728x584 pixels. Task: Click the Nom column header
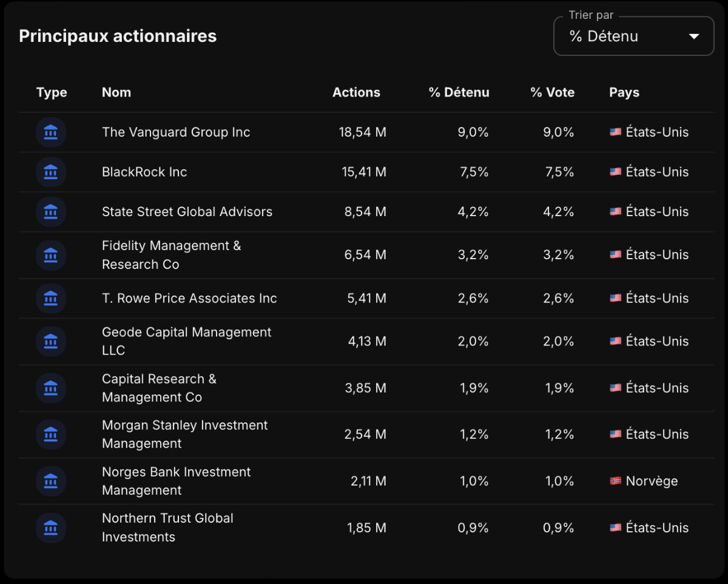[x=116, y=92]
